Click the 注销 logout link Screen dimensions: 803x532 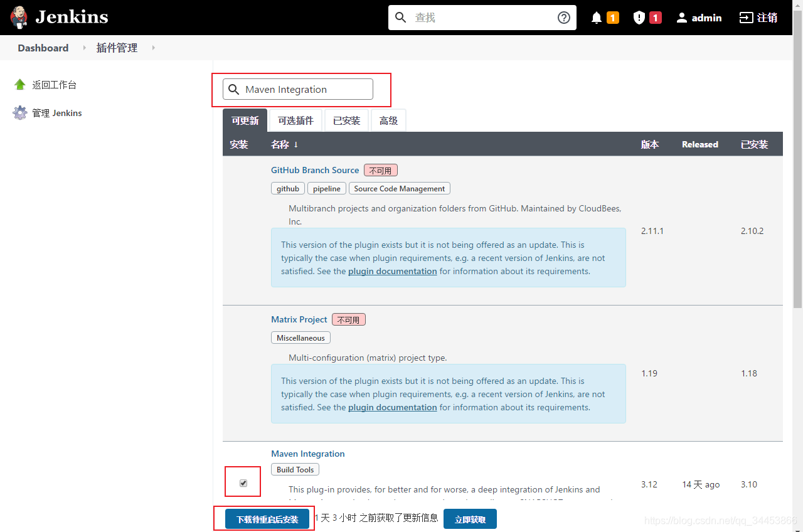click(x=767, y=18)
